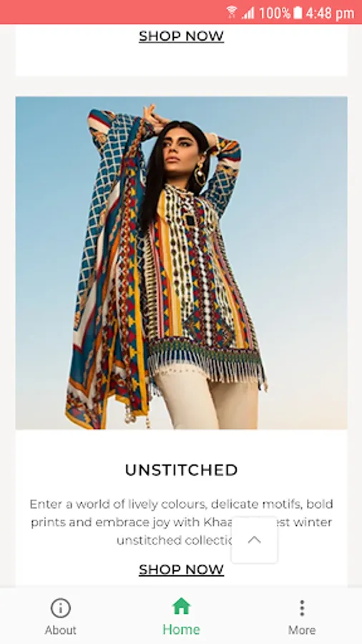Tap the Unstitched collection description text

coord(182,522)
